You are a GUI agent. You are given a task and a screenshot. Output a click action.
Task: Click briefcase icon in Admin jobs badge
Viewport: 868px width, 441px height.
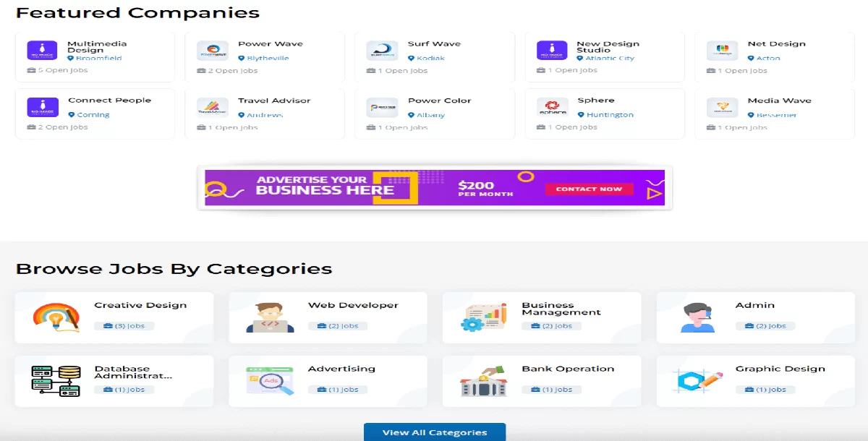coord(750,326)
